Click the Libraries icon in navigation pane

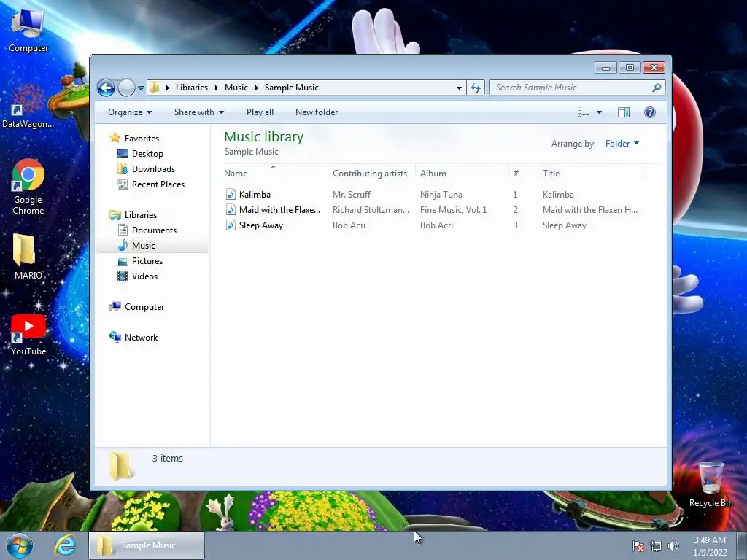click(115, 215)
